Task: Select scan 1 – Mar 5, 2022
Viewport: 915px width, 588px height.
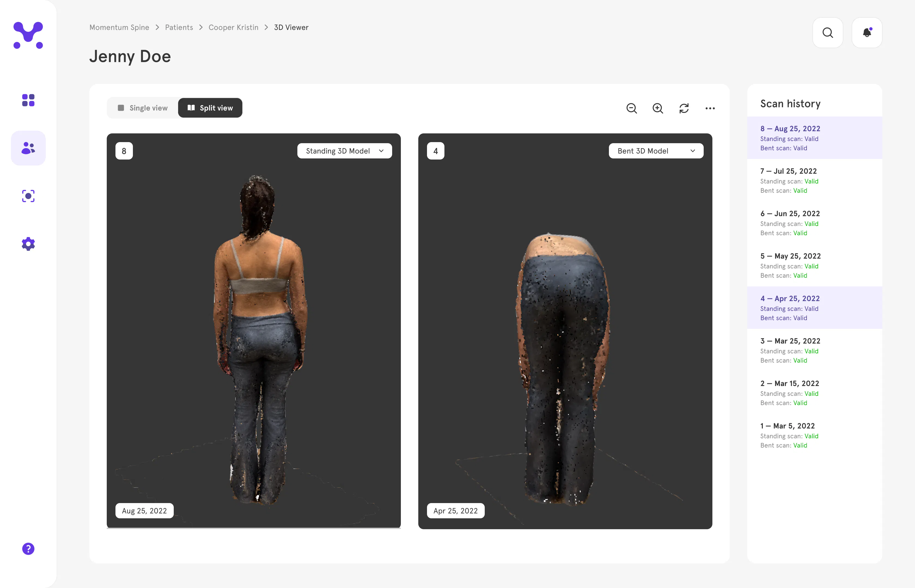Action: [815, 435]
